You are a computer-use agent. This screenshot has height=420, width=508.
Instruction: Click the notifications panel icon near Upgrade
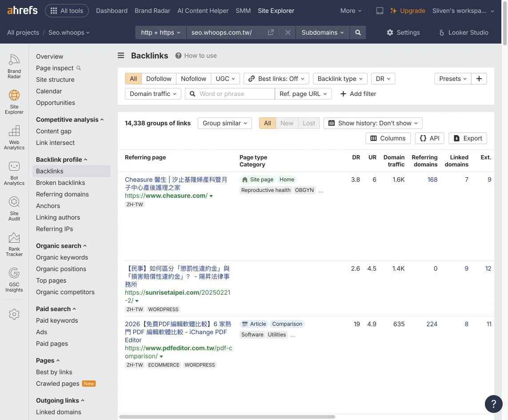(380, 11)
